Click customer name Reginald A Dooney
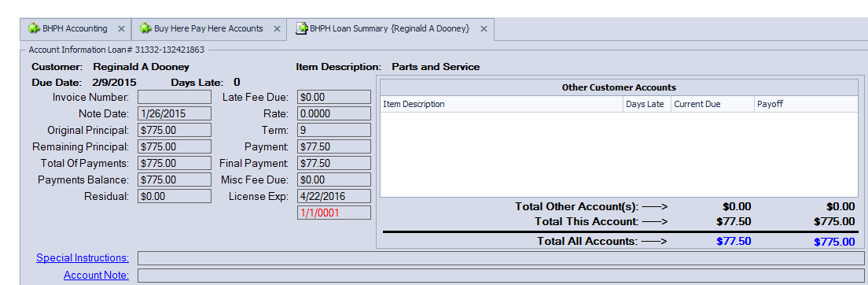 tap(142, 67)
